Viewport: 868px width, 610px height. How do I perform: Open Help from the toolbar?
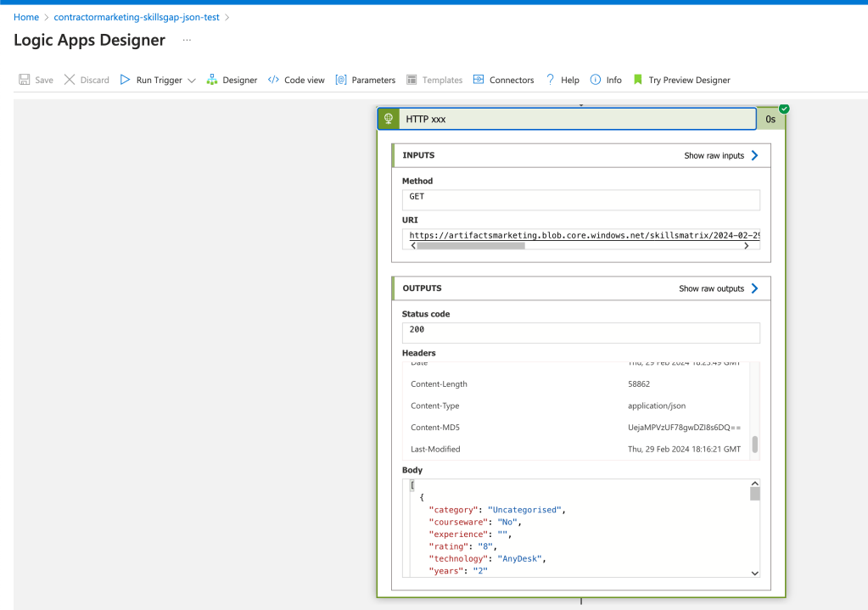pyautogui.click(x=569, y=81)
